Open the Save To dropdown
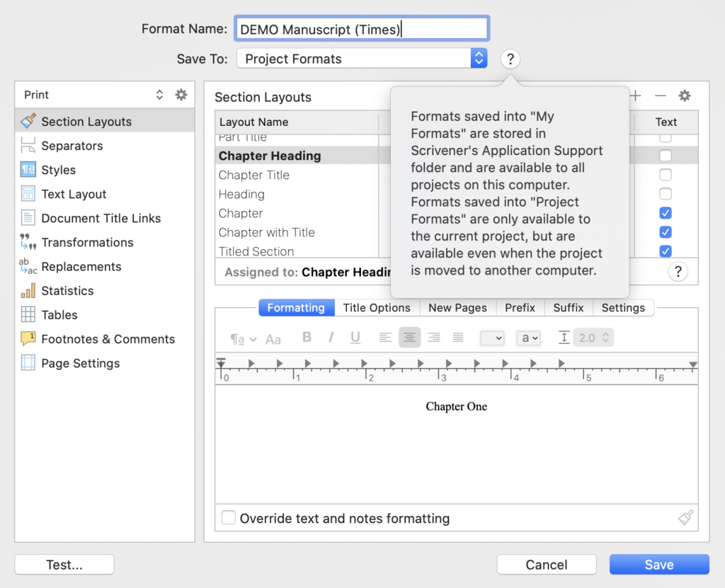Screen dimensions: 725x588 [x=479, y=58]
